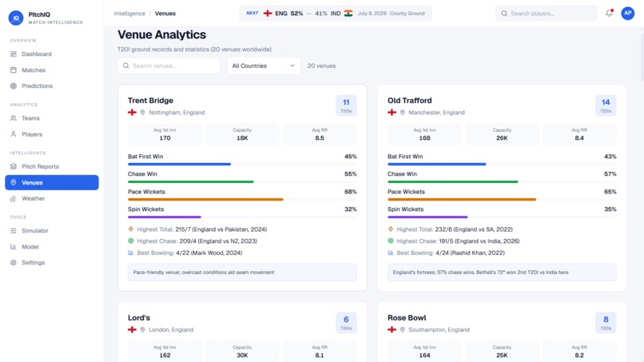Open the Weather page icon
644x362 pixels.
[x=14, y=198]
